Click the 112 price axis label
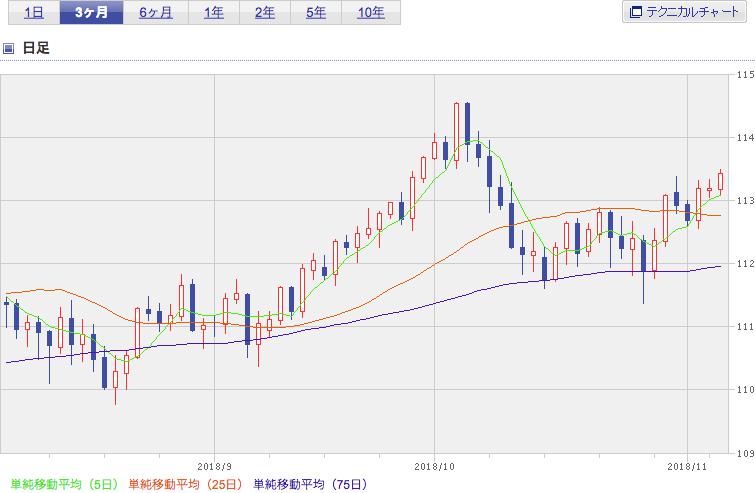The width and height of the screenshot is (755, 493). [746, 264]
